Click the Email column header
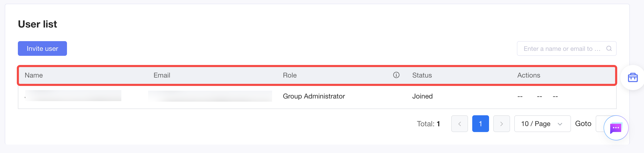Screen dimensions: 644x153 [162, 75]
